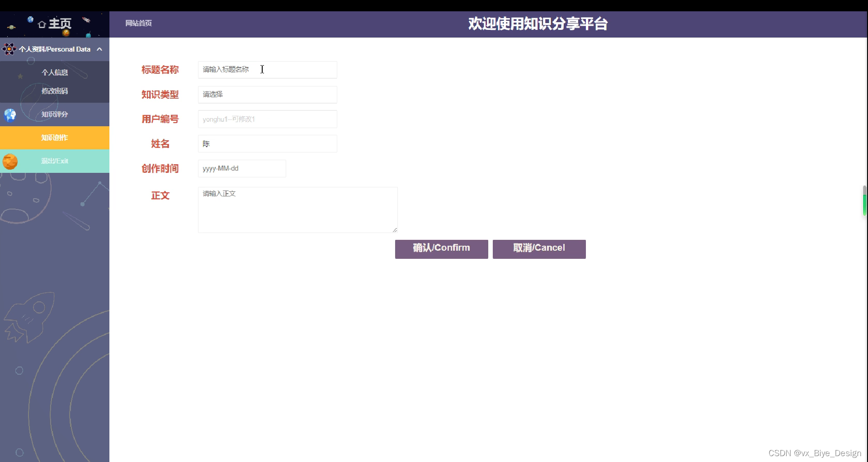
Task: Collapse the 个人资料/Personal Data section chevron
Action: (x=99, y=49)
